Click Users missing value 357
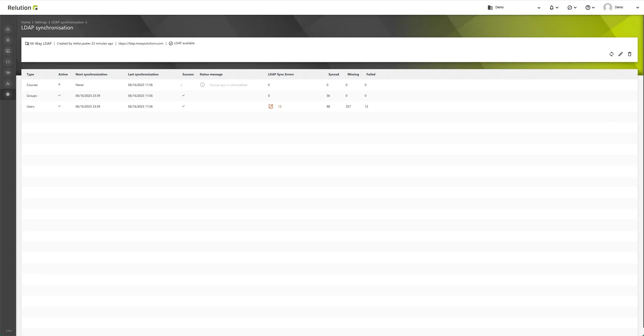The width and height of the screenshot is (644, 336). click(348, 107)
